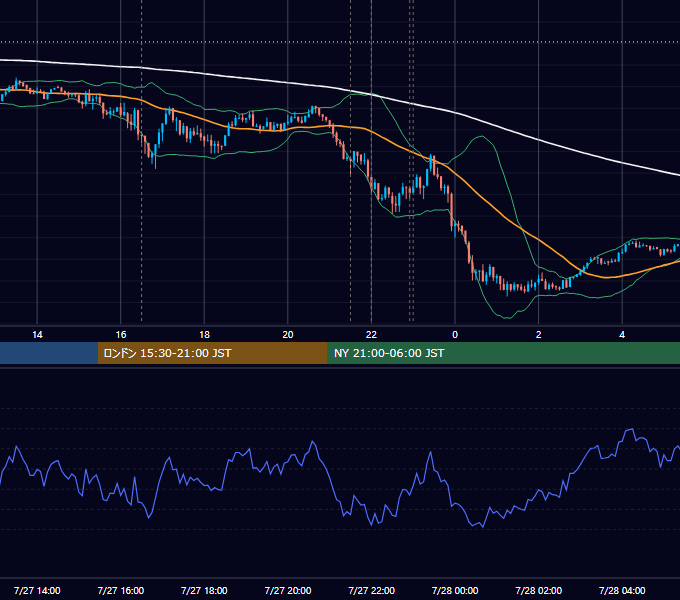Click the 7/27 22:00 date label
This screenshot has width=680, height=600.
tap(372, 590)
